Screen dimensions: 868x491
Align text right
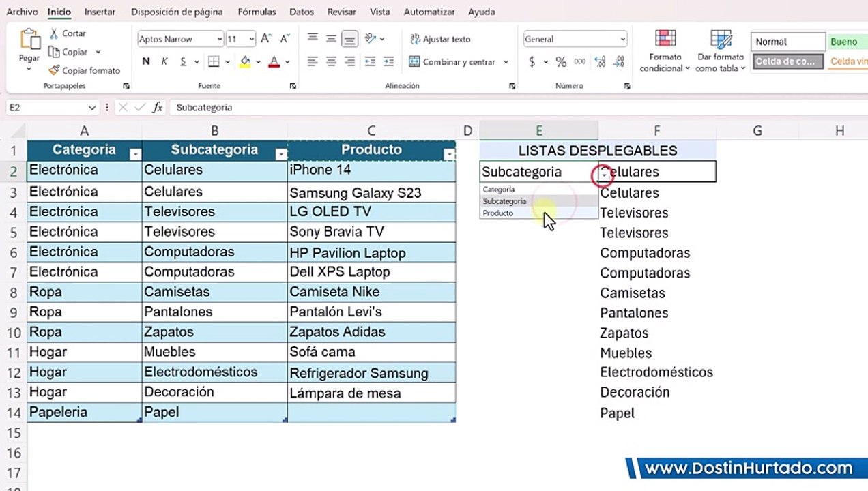click(349, 61)
